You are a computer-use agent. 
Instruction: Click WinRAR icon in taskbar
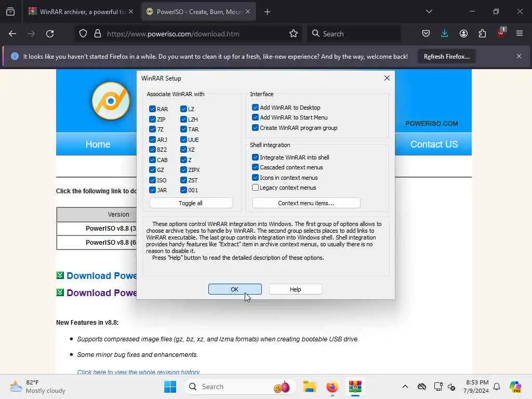[x=355, y=387]
